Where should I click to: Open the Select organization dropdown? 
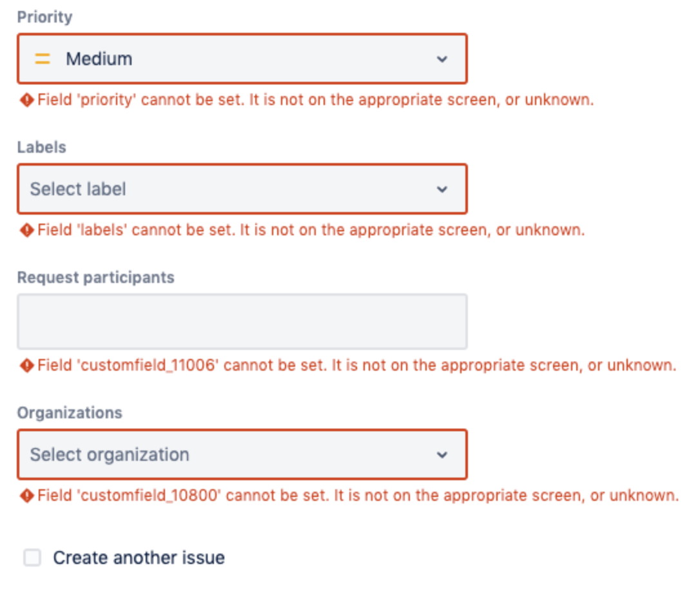(242, 455)
